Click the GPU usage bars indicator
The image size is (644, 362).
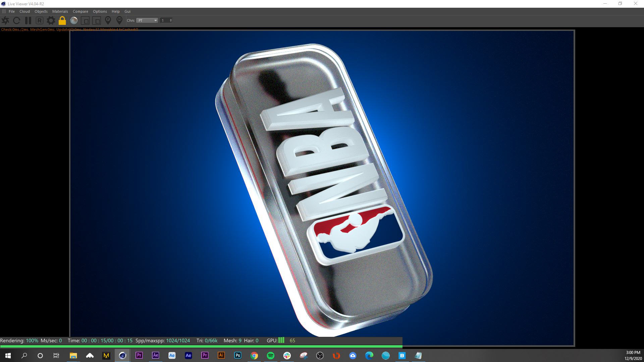pyautogui.click(x=281, y=340)
